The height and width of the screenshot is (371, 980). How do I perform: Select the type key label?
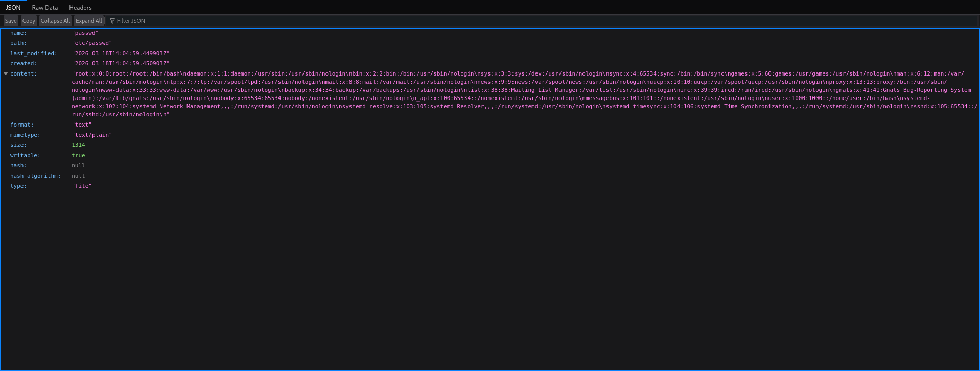point(18,186)
